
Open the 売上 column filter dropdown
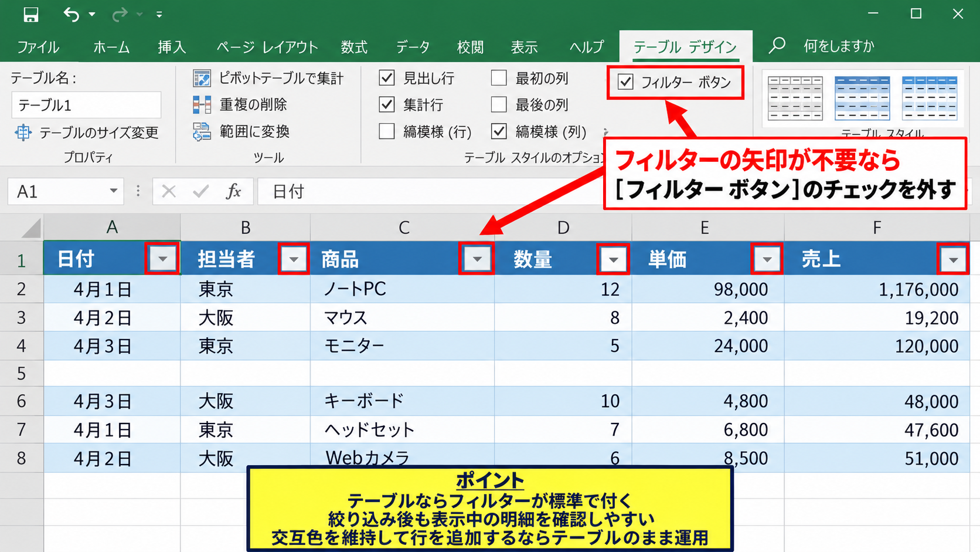tap(953, 259)
